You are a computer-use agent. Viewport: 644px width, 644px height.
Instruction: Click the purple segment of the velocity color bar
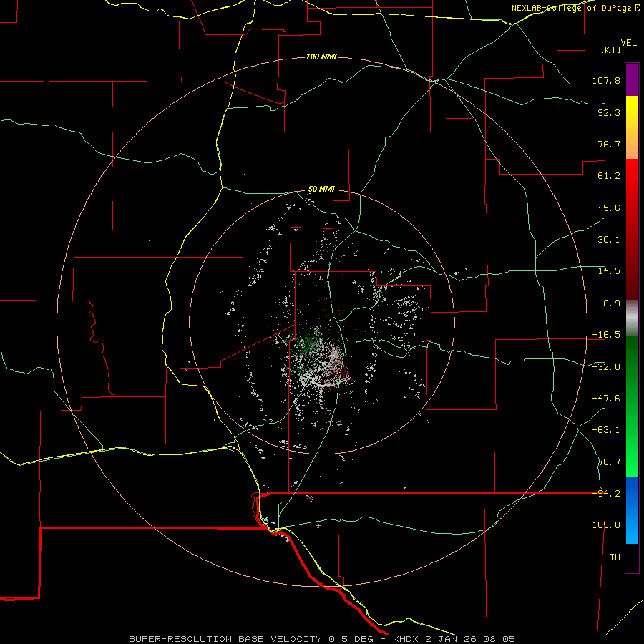pyautogui.click(x=632, y=79)
